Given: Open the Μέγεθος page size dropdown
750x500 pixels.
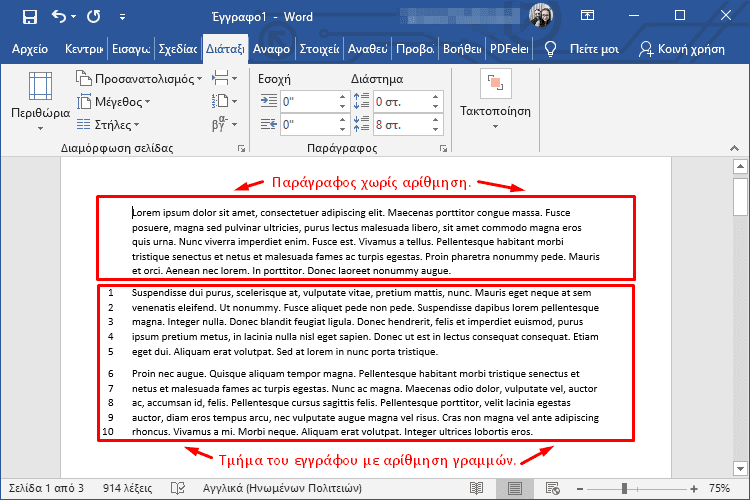Looking at the screenshot, I should [x=114, y=101].
